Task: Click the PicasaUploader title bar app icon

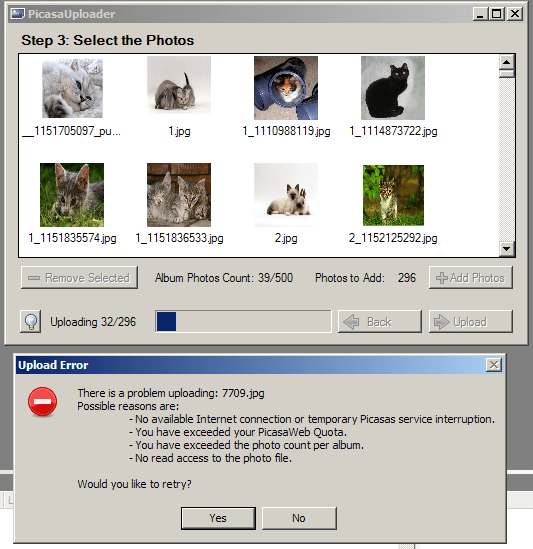Action: click(18, 14)
